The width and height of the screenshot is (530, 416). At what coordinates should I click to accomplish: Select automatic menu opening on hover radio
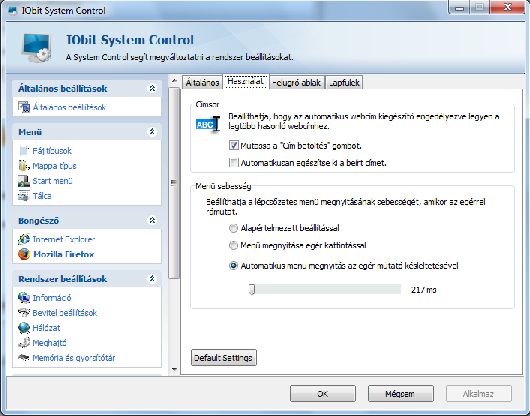pos(233,266)
